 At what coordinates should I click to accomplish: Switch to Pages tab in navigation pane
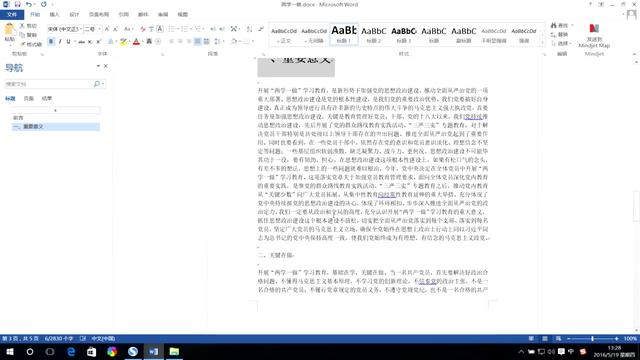[29, 98]
